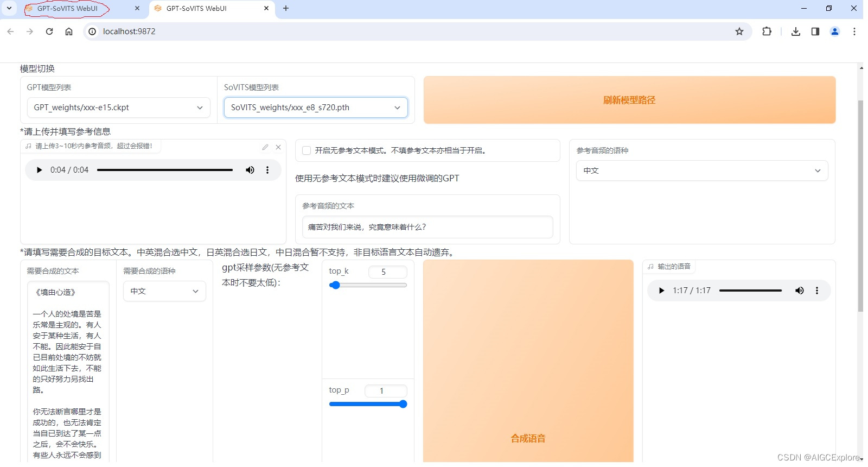868x467 pixels.
Task: Click the reference audio text field
Action: [x=427, y=227]
